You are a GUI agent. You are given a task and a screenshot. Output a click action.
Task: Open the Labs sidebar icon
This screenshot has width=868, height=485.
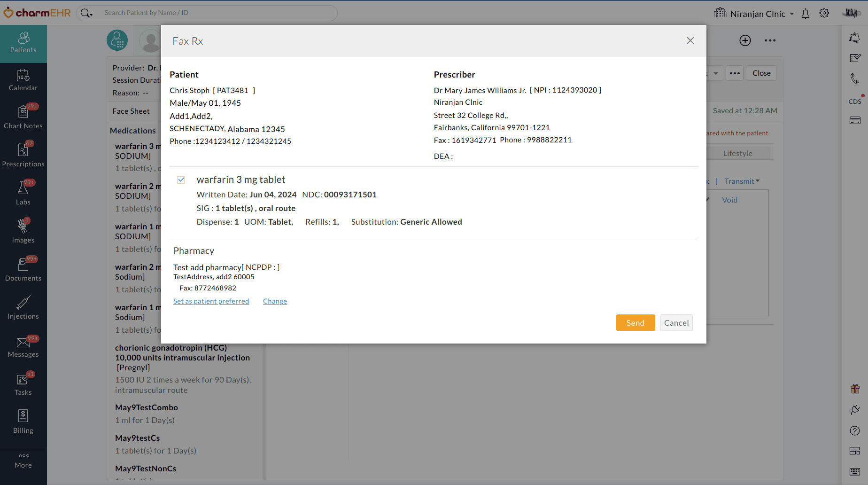pyautogui.click(x=23, y=193)
